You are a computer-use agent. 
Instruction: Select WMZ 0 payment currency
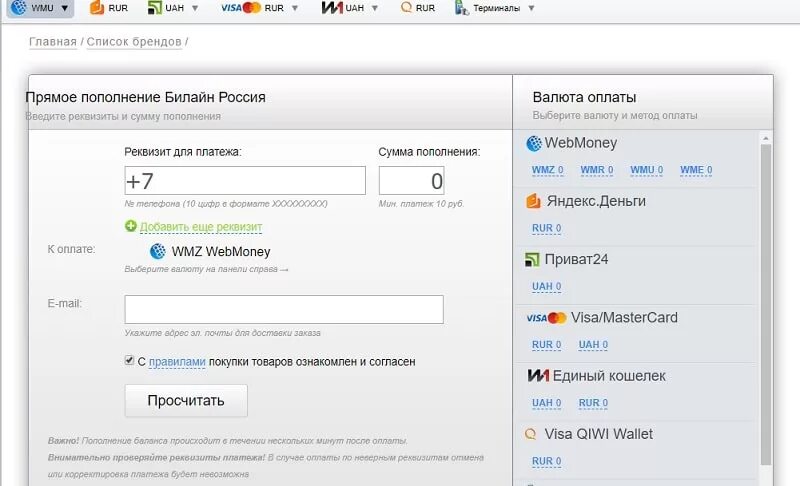pyautogui.click(x=547, y=170)
